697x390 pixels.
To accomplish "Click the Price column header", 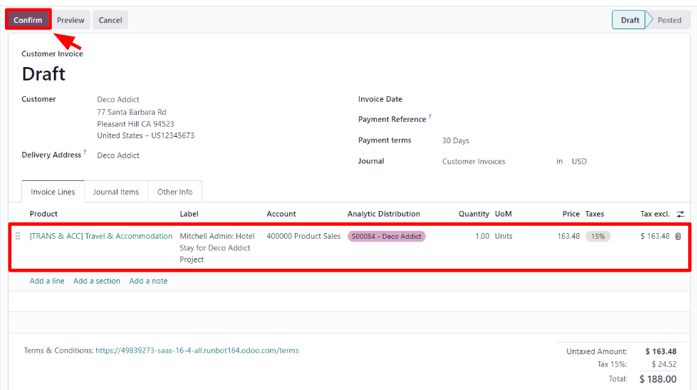I will point(571,214).
